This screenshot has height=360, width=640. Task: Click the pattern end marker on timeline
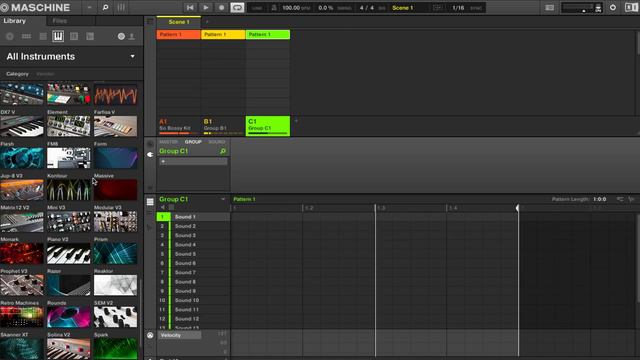click(x=518, y=208)
